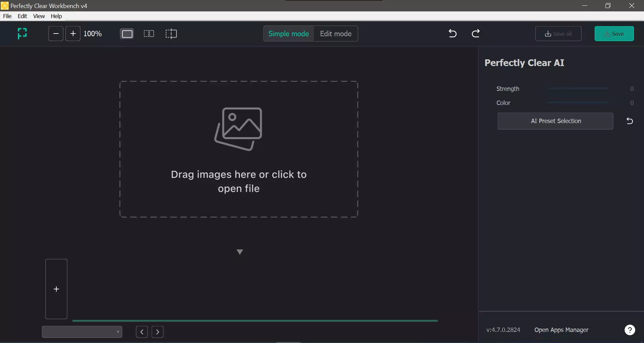This screenshot has width=644, height=343.
Task: Adjust the Strength slider
Action: tap(578, 89)
